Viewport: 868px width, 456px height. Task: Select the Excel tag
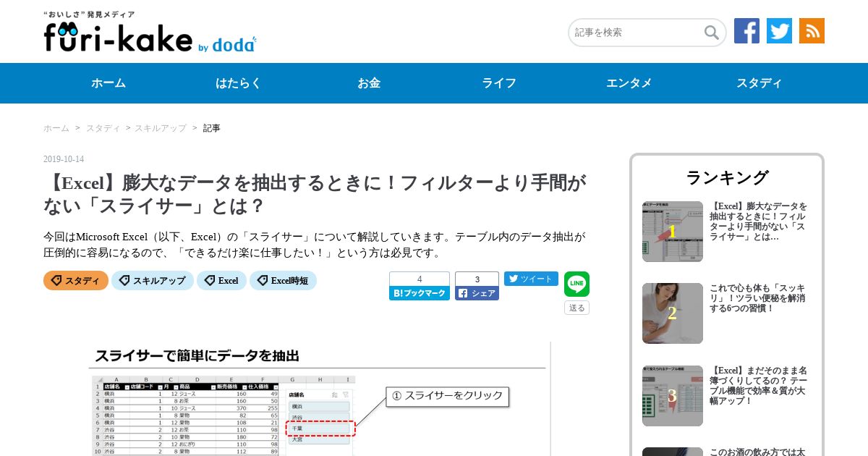[222, 281]
